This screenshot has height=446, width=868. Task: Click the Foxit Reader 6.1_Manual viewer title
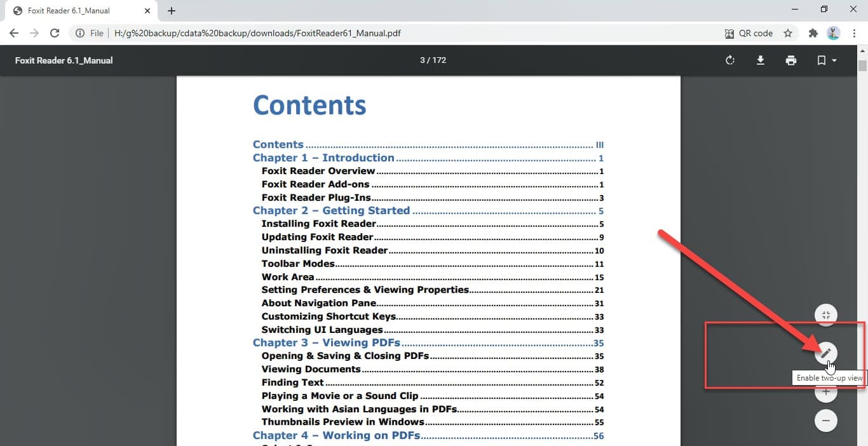pos(64,60)
